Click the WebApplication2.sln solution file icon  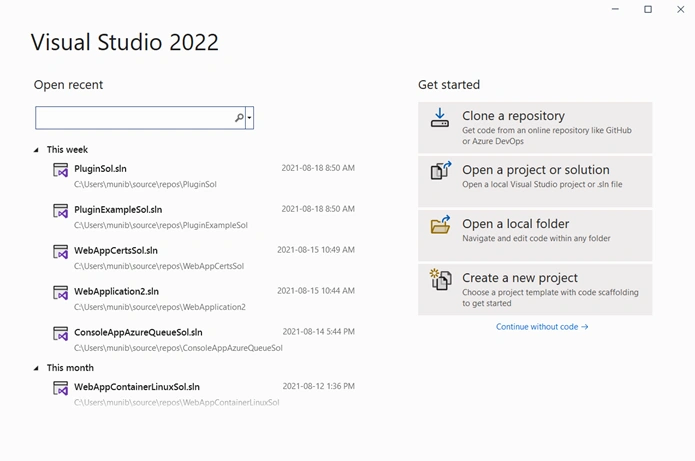tap(60, 293)
